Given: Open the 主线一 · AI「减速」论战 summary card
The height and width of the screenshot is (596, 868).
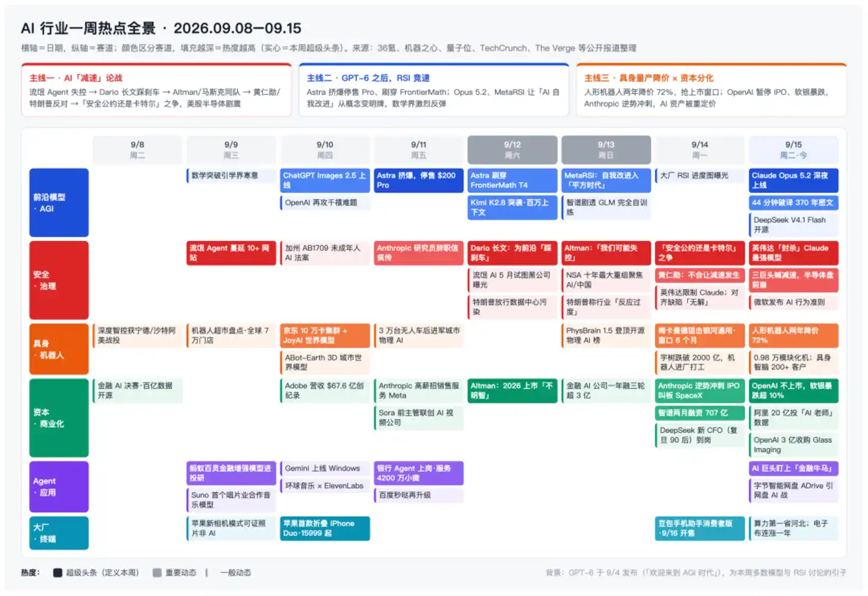Looking at the screenshot, I should (157, 90).
